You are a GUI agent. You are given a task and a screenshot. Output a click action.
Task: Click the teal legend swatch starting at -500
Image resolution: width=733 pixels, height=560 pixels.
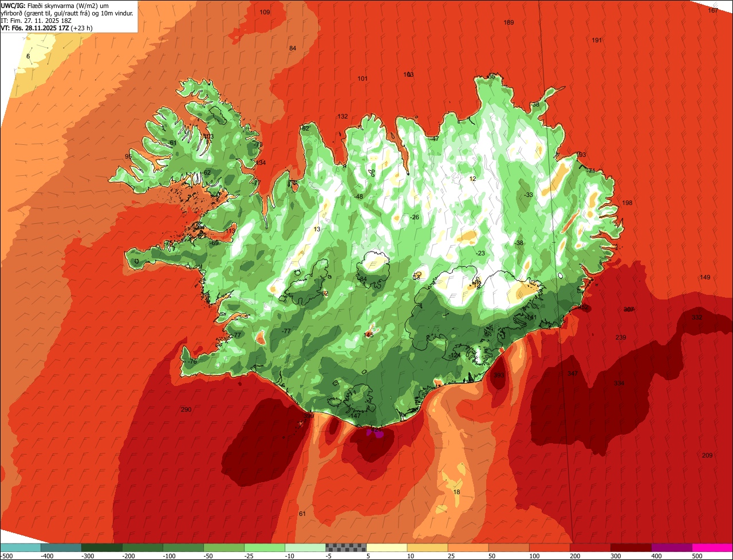(x=21, y=547)
